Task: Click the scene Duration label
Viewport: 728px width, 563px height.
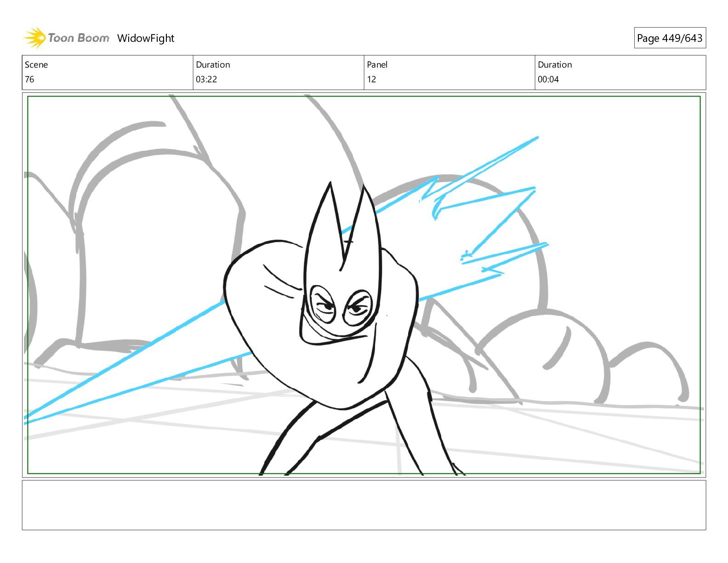Action: click(213, 65)
